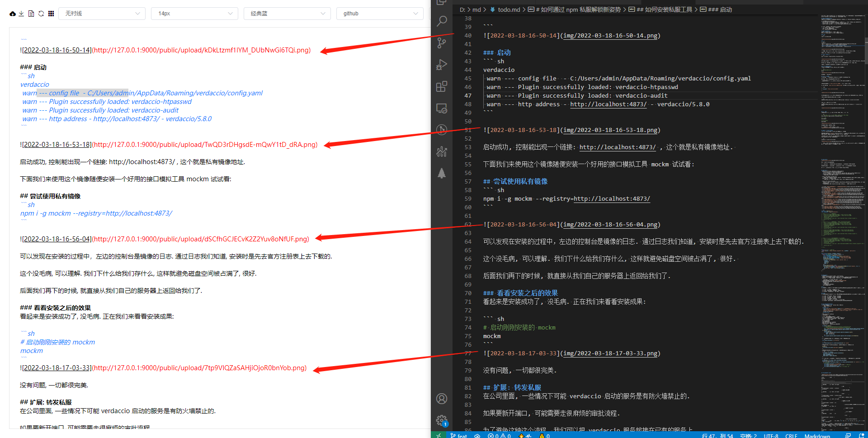The height and width of the screenshot is (438, 868).
Task: Click '没有问题, 一切都很完美.' in left editor
Action: coord(54,385)
